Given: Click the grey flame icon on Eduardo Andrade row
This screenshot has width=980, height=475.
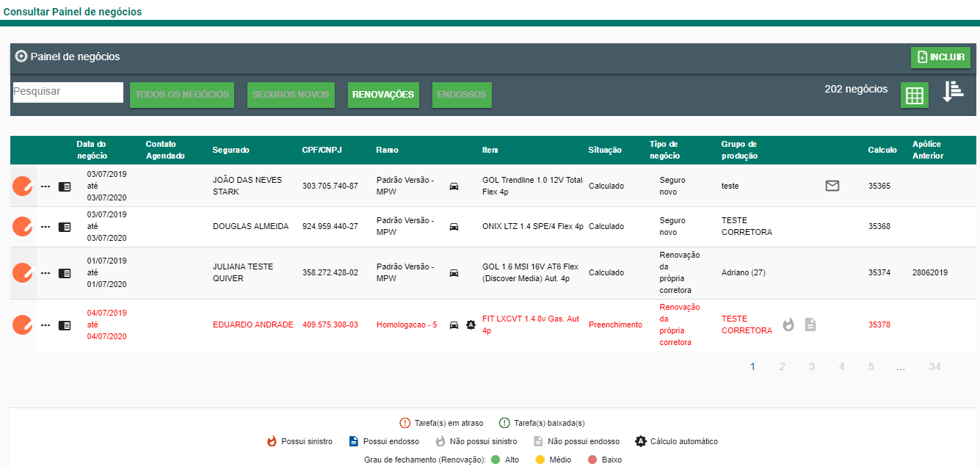Looking at the screenshot, I should (788, 324).
